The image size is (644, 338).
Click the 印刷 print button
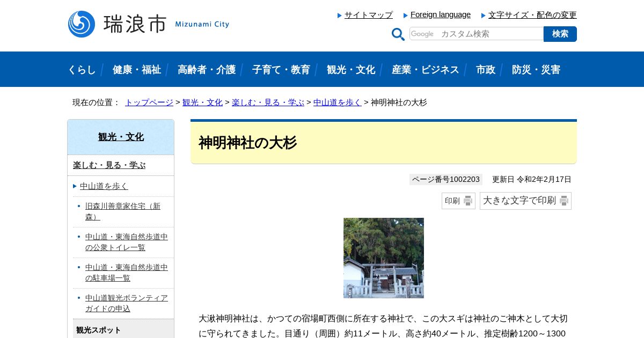[458, 201]
